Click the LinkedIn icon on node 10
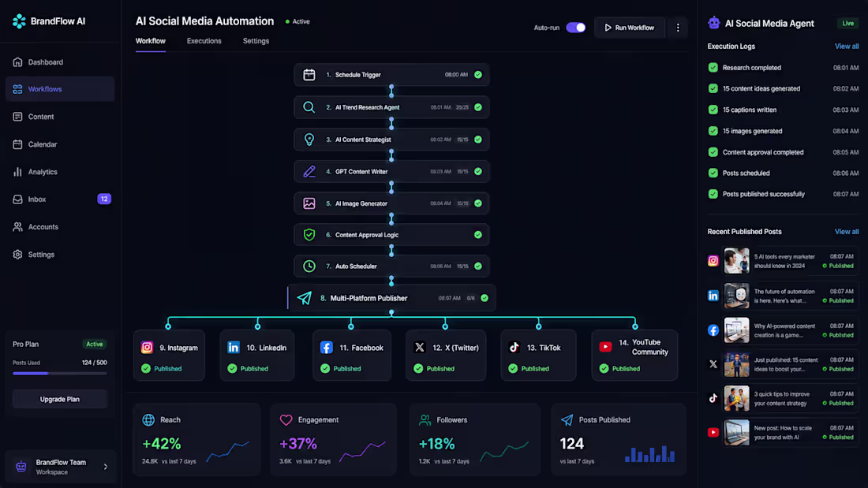The width and height of the screenshot is (868, 488). (234, 348)
